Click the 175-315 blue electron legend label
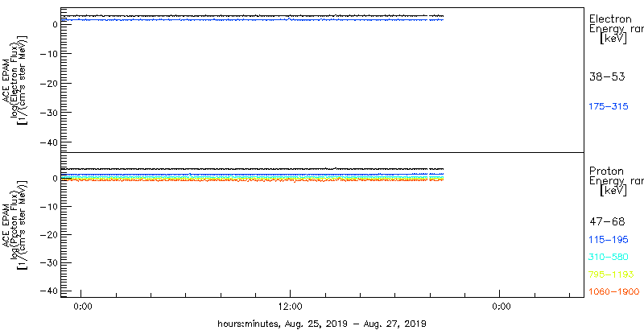Image resolution: width=644 pixels, height=330 pixels. pyautogui.click(x=609, y=107)
